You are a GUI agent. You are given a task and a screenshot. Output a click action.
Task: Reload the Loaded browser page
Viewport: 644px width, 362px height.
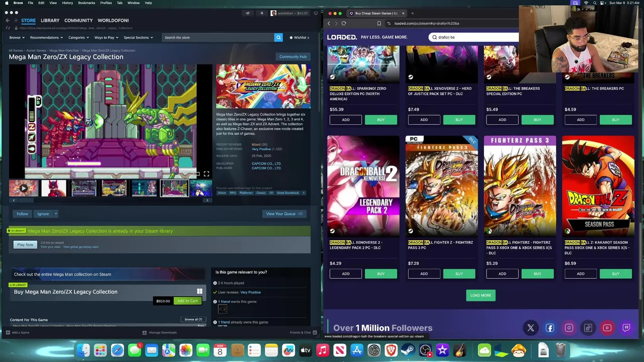click(344, 23)
